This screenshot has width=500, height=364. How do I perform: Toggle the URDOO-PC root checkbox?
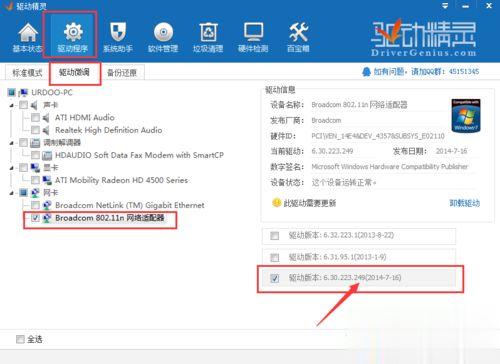12,92
